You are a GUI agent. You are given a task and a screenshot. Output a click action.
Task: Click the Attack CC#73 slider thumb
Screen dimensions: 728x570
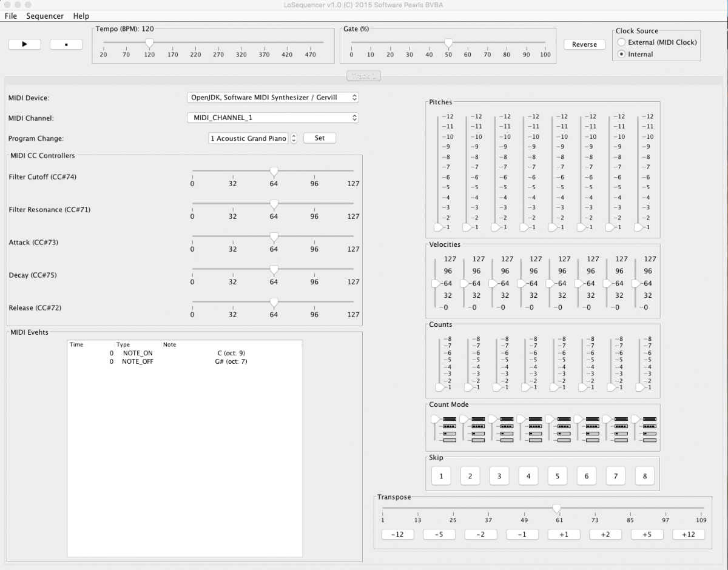pyautogui.click(x=274, y=237)
